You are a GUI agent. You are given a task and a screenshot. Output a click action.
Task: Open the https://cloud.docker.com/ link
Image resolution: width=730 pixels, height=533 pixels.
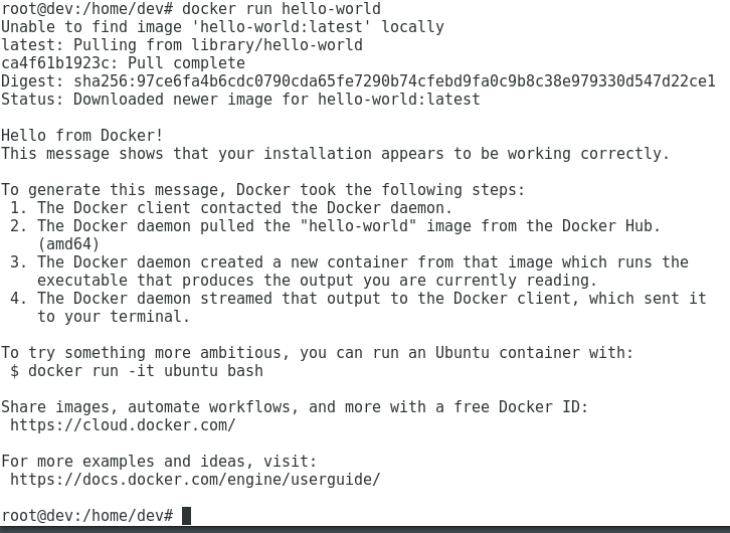123,425
